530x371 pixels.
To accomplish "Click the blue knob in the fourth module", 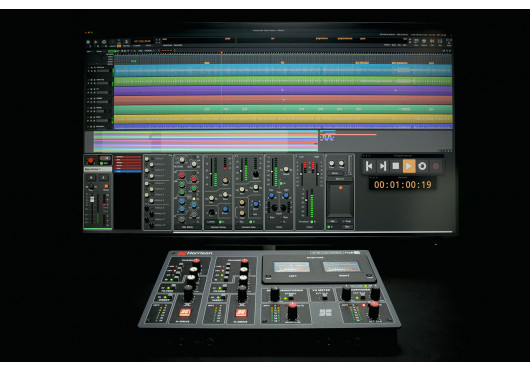I will point(256,204).
